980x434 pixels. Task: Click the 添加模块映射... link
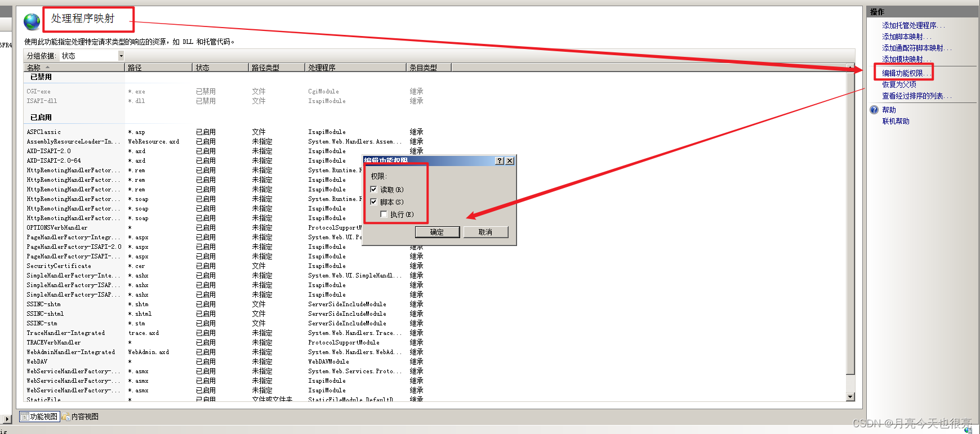pyautogui.click(x=906, y=59)
